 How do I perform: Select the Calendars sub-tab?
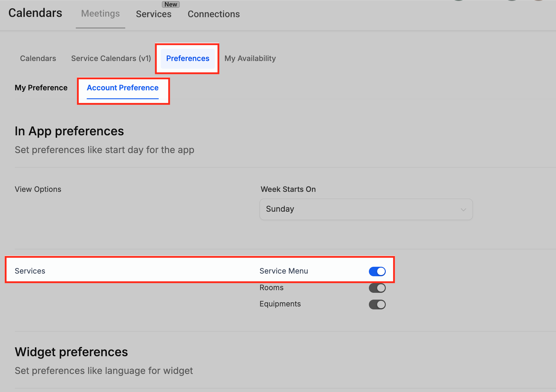click(38, 58)
